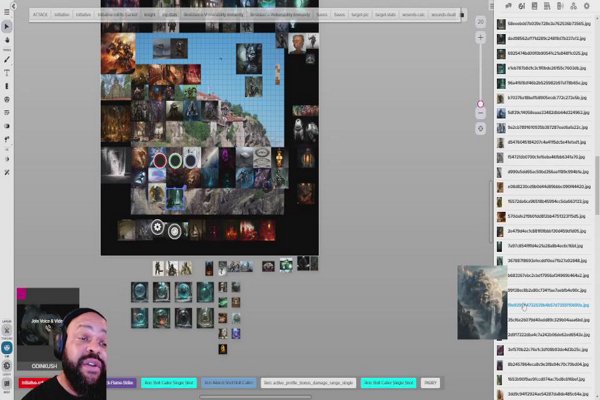Image resolution: width=600 pixels, height=400 pixels.
Task: Run the wounds calc macro
Action: (x=413, y=15)
